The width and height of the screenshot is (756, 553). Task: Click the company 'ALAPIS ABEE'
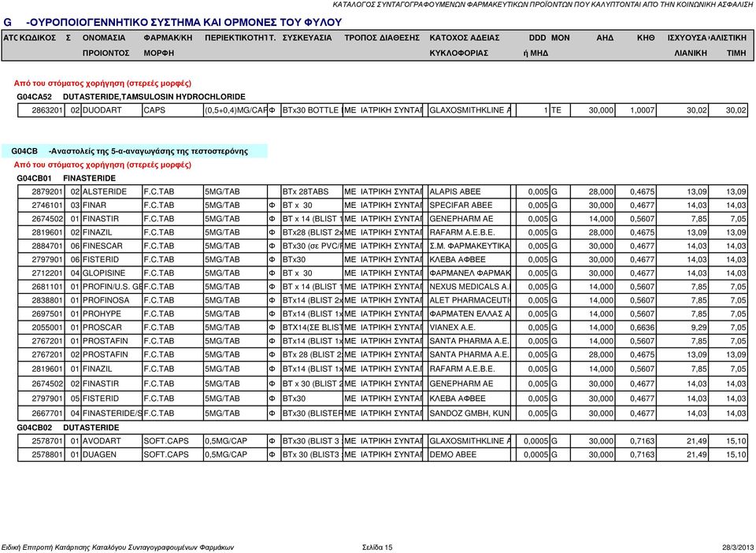454,192
